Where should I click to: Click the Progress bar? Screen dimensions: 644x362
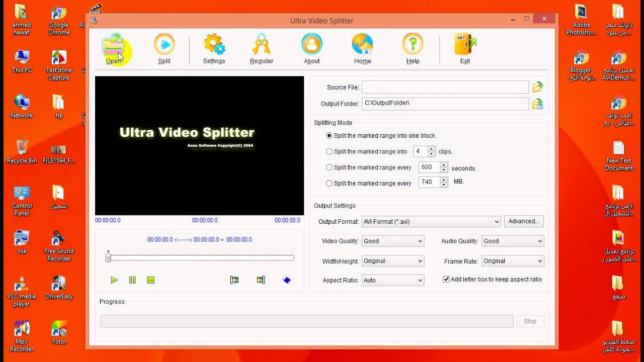click(307, 321)
